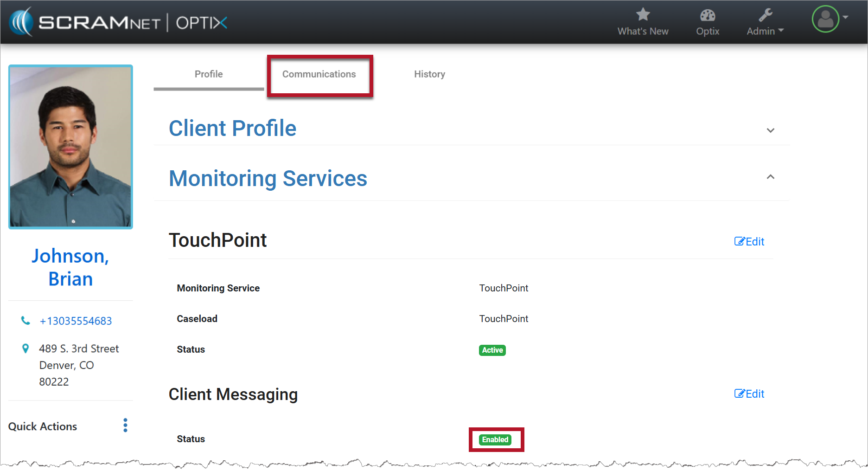Click the Enabled status badge
This screenshot has width=868, height=471.
pos(495,439)
